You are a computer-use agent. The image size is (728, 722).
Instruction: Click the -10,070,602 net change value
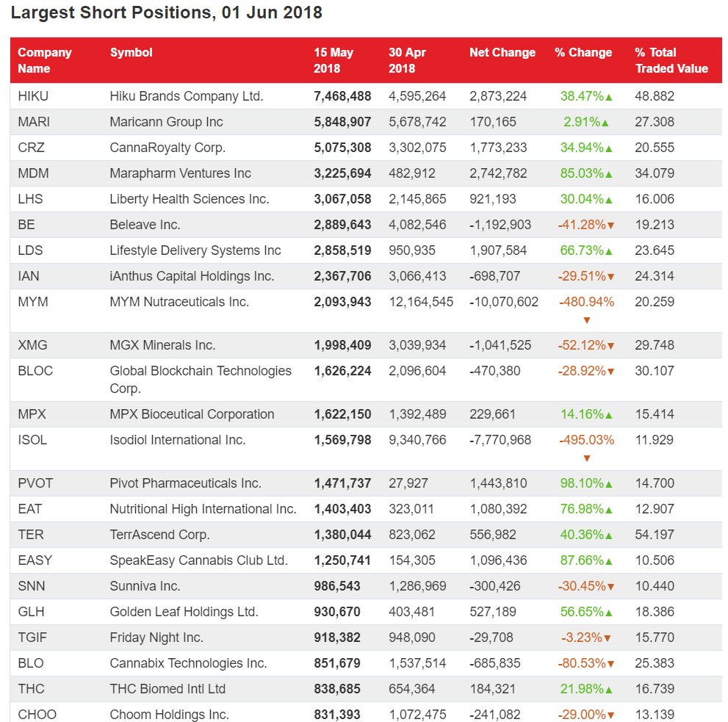(x=504, y=302)
